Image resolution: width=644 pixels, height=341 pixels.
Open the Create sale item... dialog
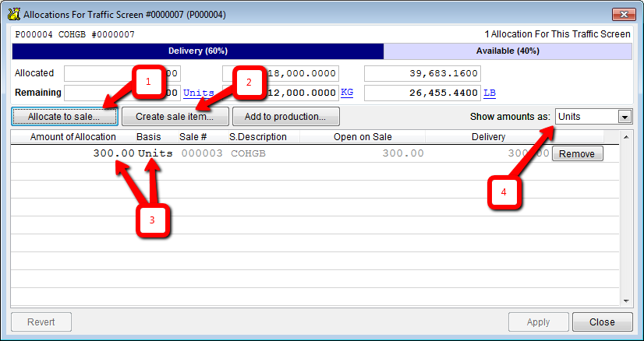pyautogui.click(x=175, y=117)
